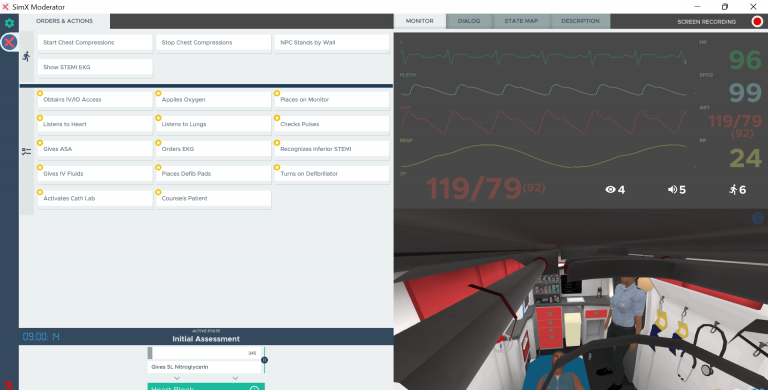Click the Start Chest Compressions button
Screen dimensions: 768x390
[95, 43]
